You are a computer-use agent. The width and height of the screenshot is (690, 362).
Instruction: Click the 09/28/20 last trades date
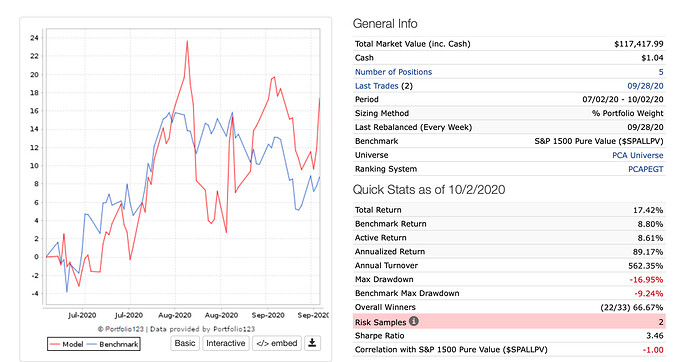[646, 86]
